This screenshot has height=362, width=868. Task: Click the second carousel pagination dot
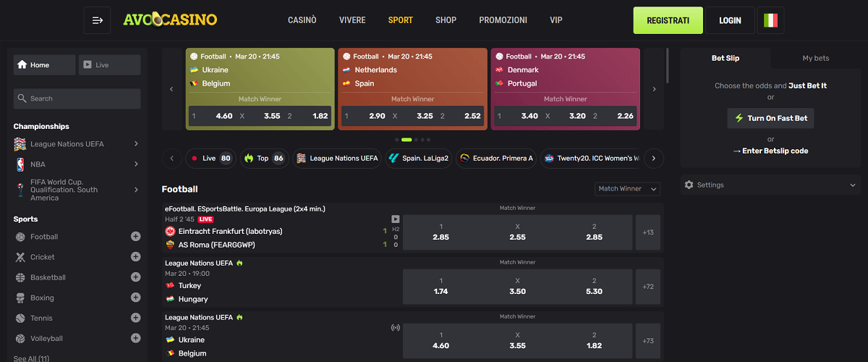tap(407, 139)
